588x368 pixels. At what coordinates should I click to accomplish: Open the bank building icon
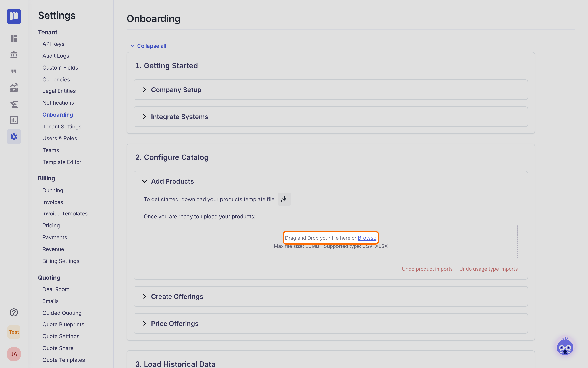click(x=14, y=55)
